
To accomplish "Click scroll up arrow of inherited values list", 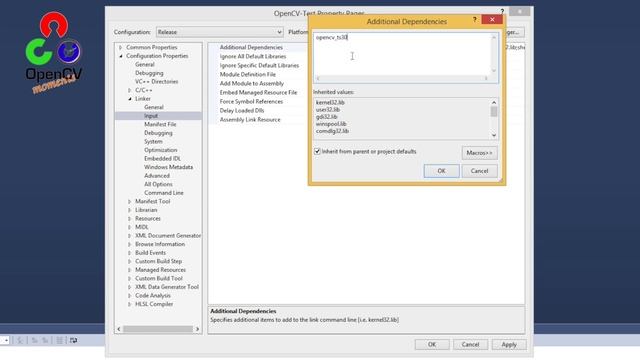I will coord(494,102).
